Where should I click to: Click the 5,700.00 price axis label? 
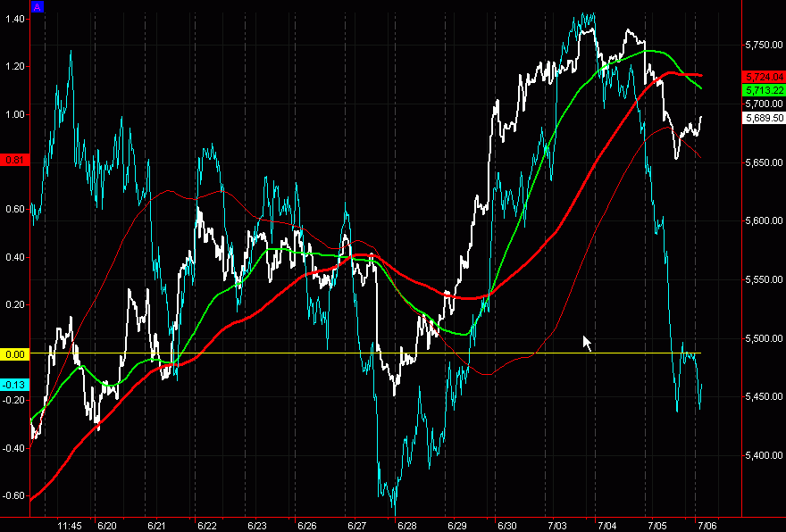[764, 104]
